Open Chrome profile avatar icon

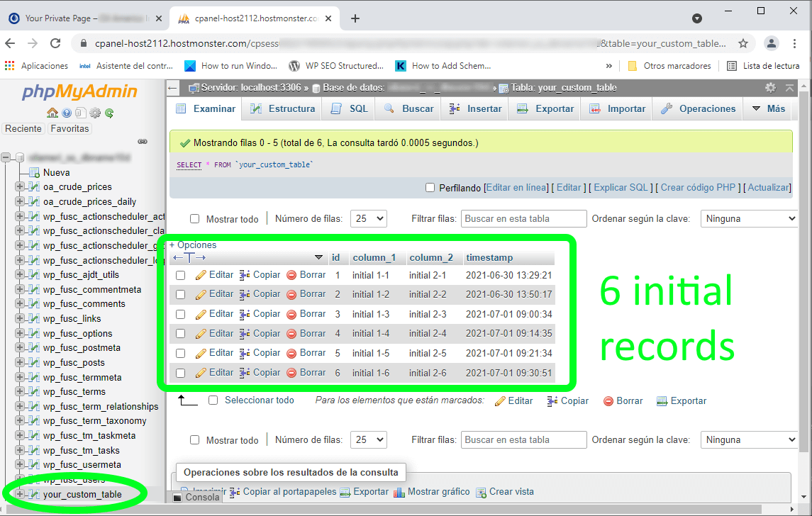(x=772, y=43)
